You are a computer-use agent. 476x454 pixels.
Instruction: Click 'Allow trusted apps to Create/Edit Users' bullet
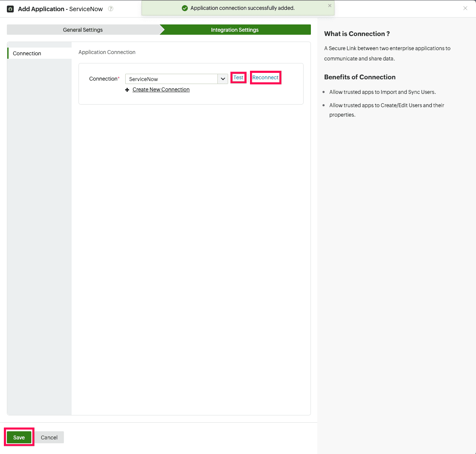(387, 110)
